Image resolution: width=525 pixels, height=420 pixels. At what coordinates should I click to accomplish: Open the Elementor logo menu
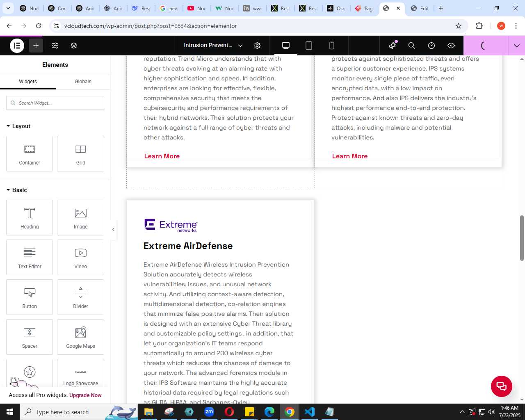point(17,46)
